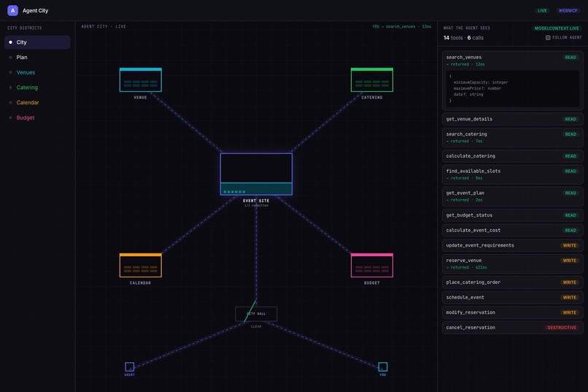Open the Plan district
This screenshot has width=588, height=392.
(x=37, y=58)
